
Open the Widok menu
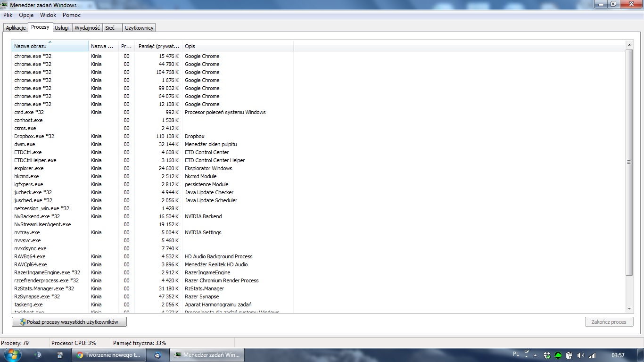coord(48,15)
